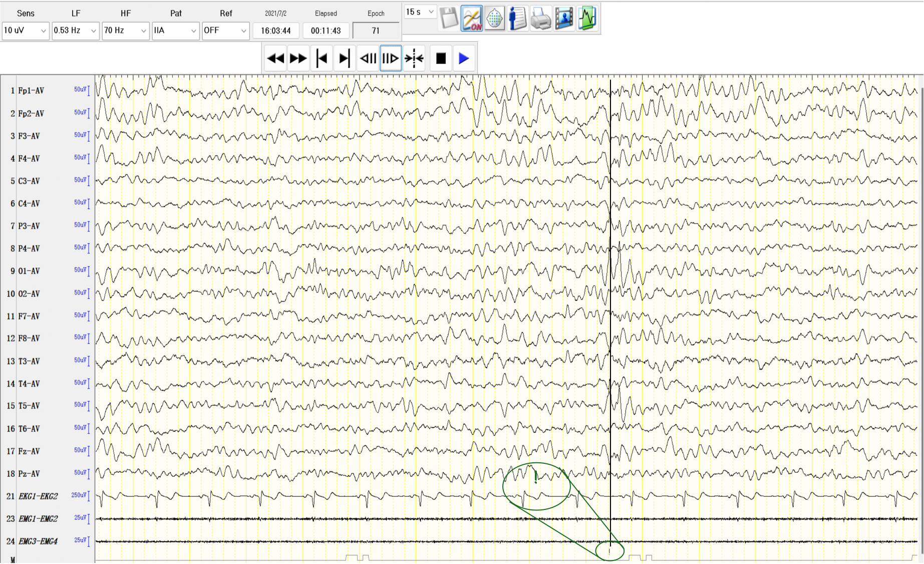
Task: Open the Ref OFF dropdown
Action: [225, 31]
